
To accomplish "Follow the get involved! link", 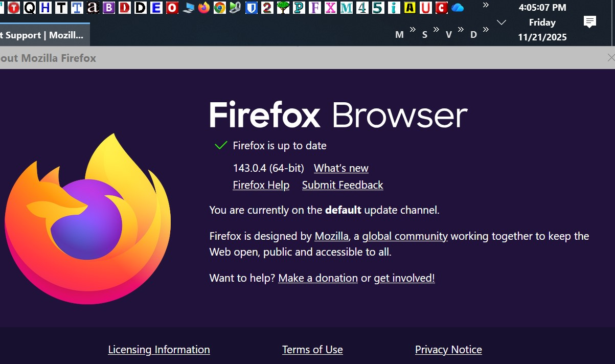I will (404, 278).
